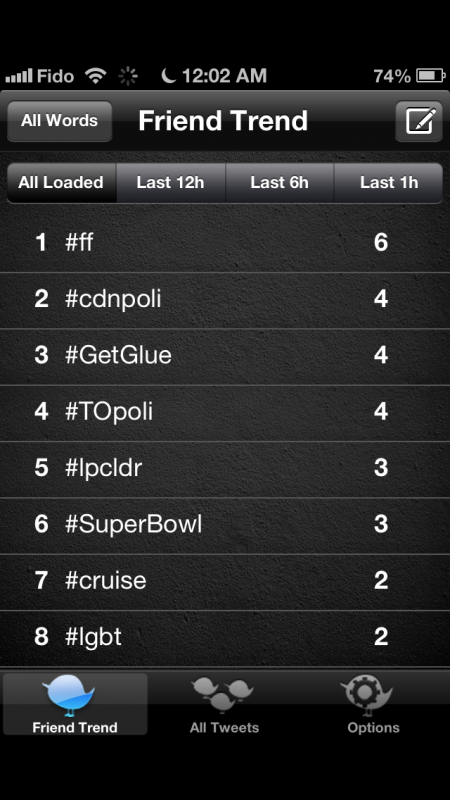This screenshot has height=800, width=450.
Task: Open the #cdnpoli trending hashtag
Action: point(225,299)
